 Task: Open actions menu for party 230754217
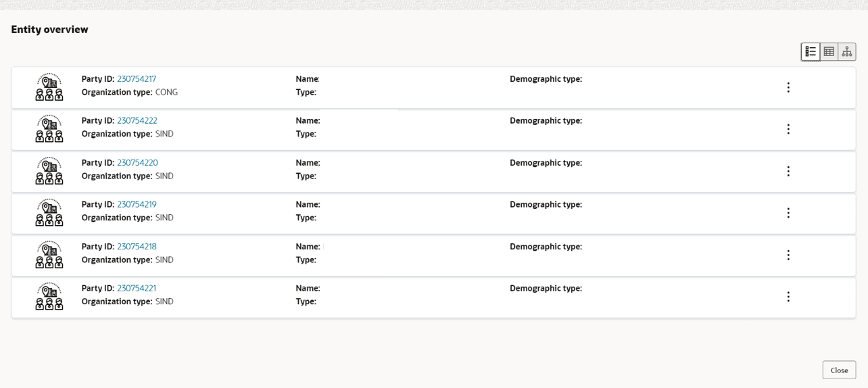[x=788, y=88]
